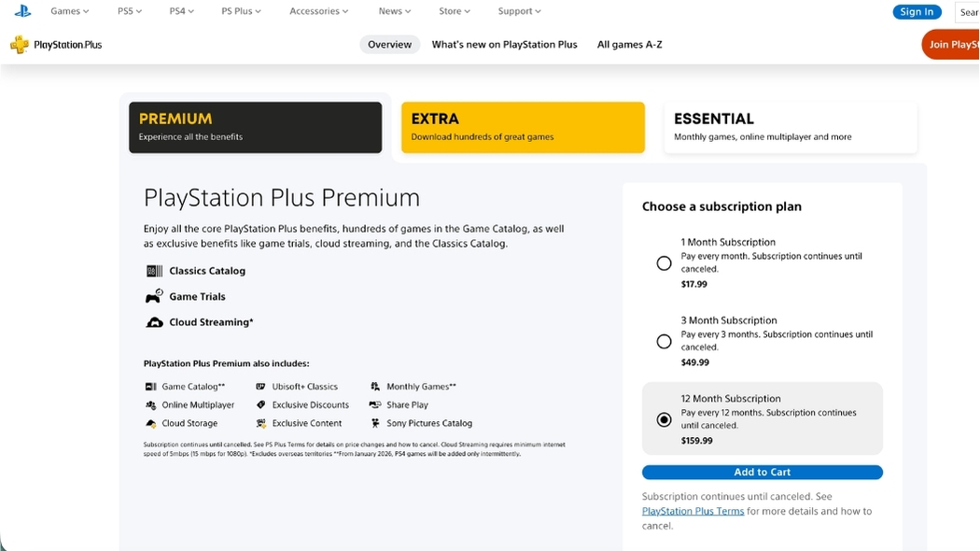Screen dimensions: 980x551
Task: Click the Ubisoft+ Classics icon
Action: tap(260, 387)
